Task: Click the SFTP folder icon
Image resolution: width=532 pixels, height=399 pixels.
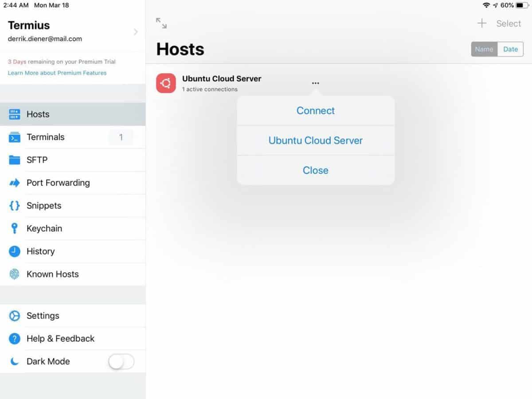Action: click(x=15, y=160)
